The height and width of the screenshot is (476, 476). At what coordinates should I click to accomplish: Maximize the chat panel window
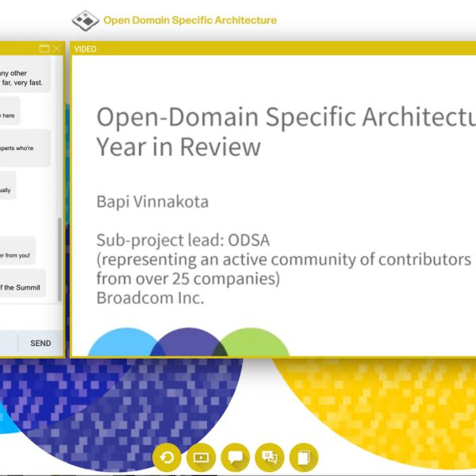tap(44, 49)
